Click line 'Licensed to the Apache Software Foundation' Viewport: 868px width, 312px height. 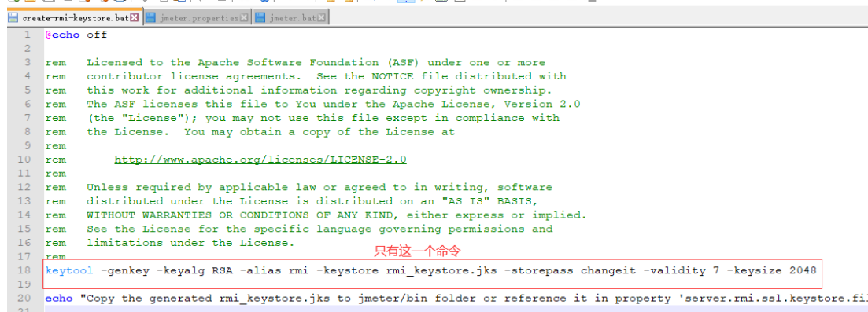tap(316, 63)
